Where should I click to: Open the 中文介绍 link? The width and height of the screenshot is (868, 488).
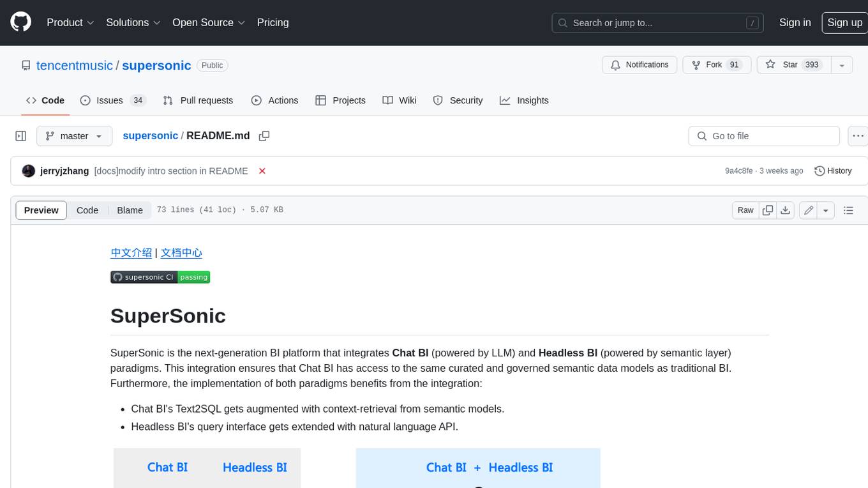click(x=131, y=252)
